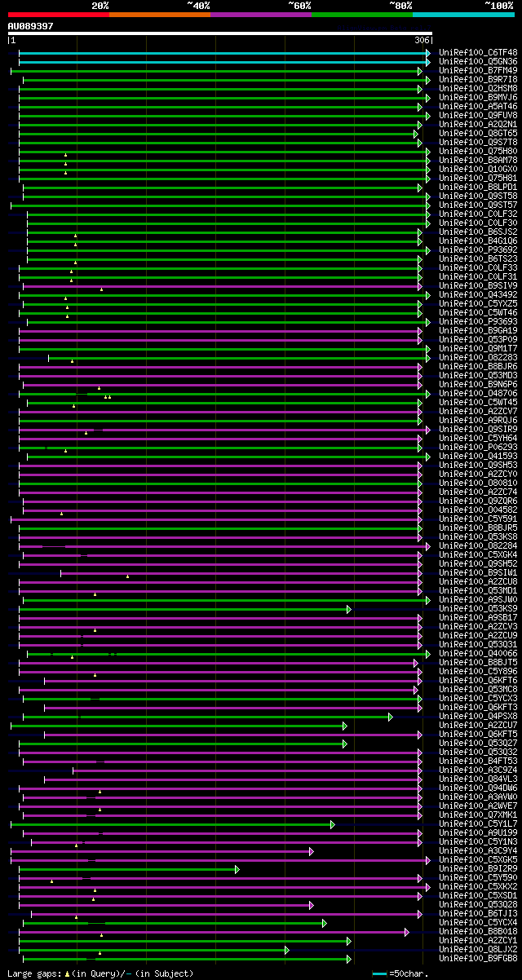The height and width of the screenshot is (980, 522).
Task: Select the UniRef100_B9GA19 label
Action: tap(478, 330)
